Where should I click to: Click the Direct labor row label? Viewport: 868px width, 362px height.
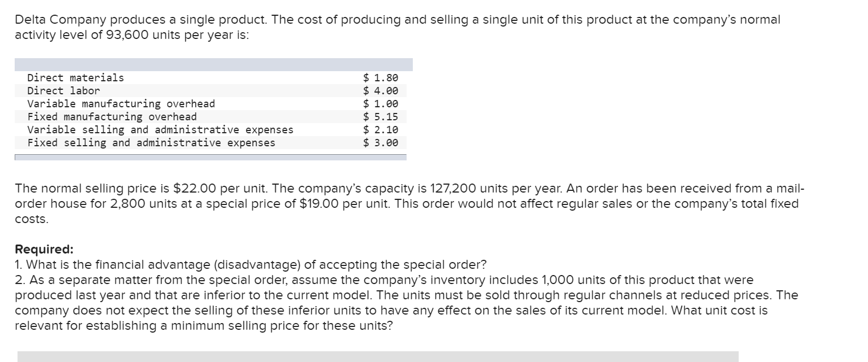coord(63,91)
